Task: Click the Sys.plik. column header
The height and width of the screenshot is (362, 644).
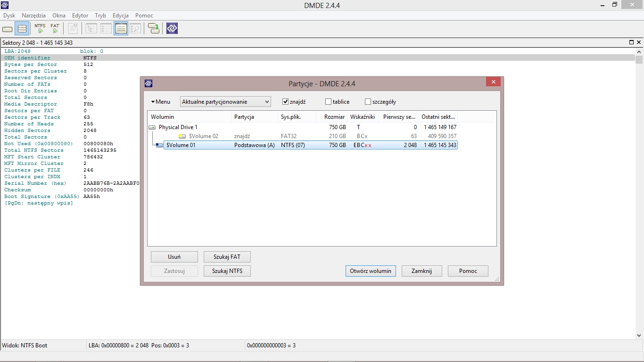Action: coord(297,117)
